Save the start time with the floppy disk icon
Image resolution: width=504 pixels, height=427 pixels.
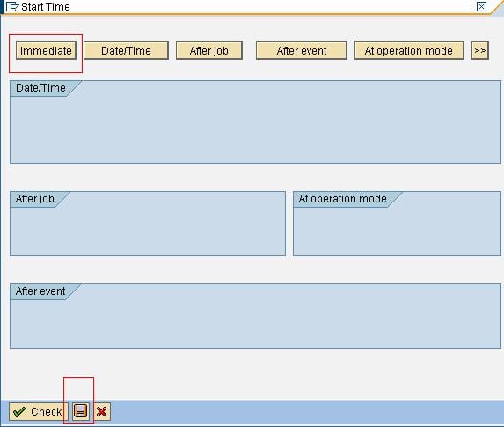[80, 411]
